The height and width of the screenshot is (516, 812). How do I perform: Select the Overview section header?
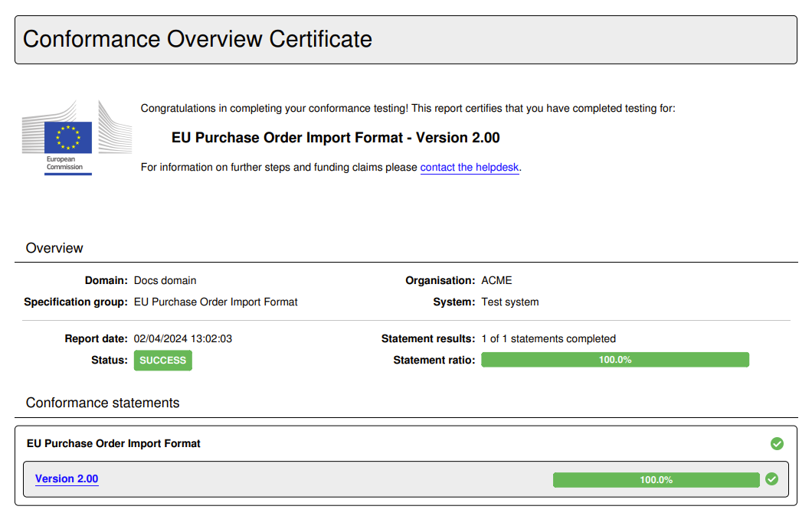pyautogui.click(x=54, y=248)
